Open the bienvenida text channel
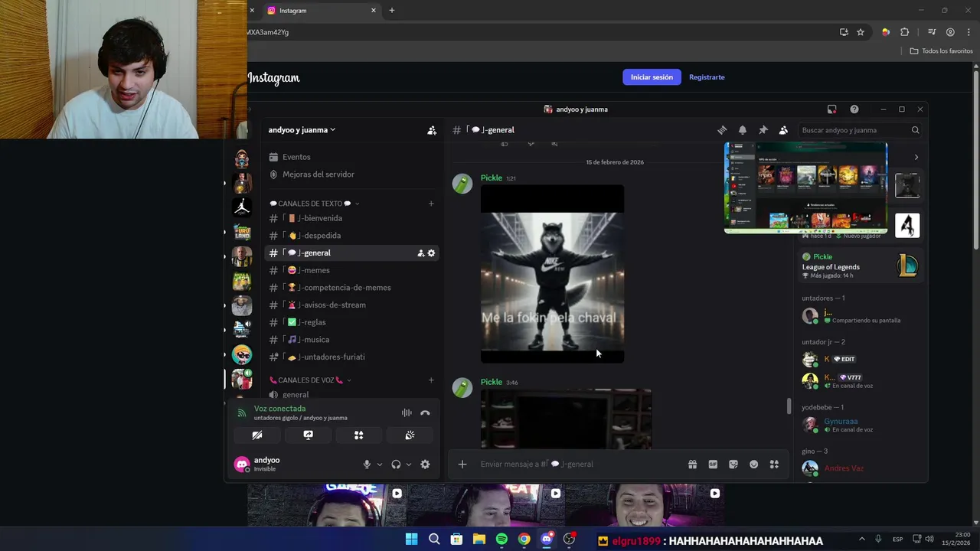The image size is (980, 551). [x=351, y=218]
